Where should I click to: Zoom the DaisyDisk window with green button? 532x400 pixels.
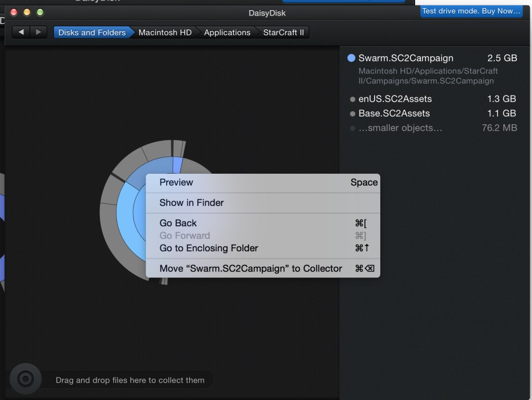(40, 12)
